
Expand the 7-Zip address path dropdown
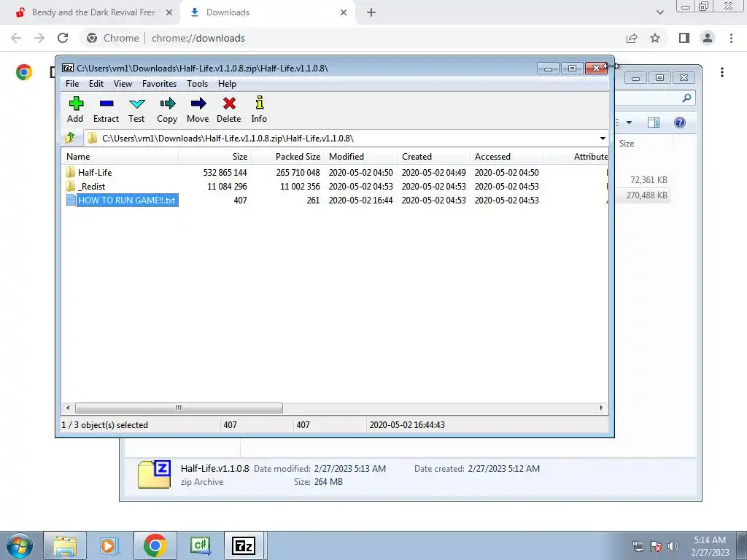coord(603,138)
